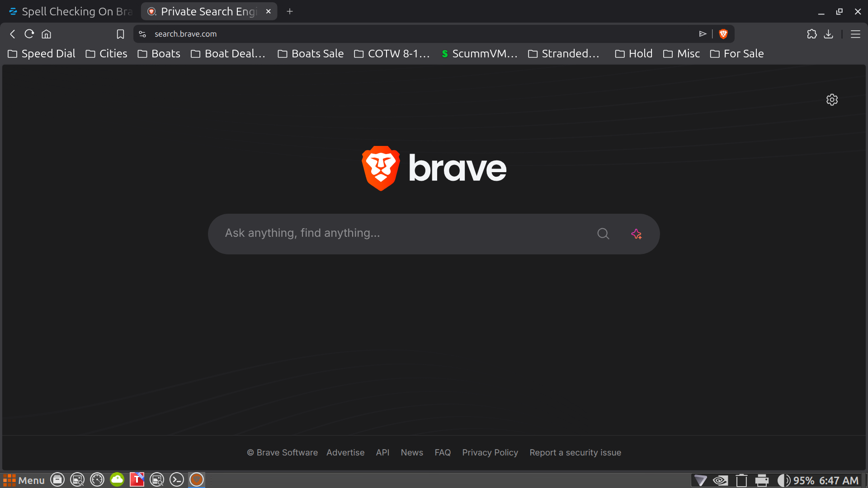868x488 pixels.
Task: Go to the home page icon
Action: click(x=47, y=34)
